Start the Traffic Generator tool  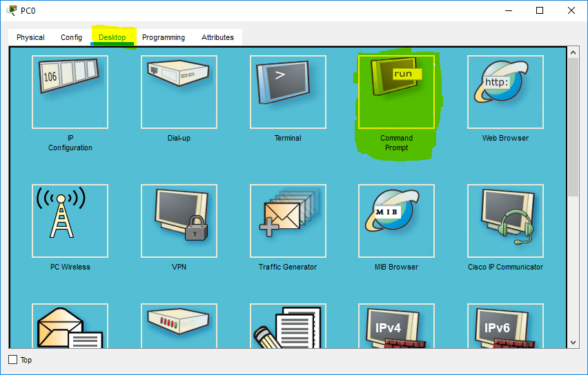[x=288, y=221]
